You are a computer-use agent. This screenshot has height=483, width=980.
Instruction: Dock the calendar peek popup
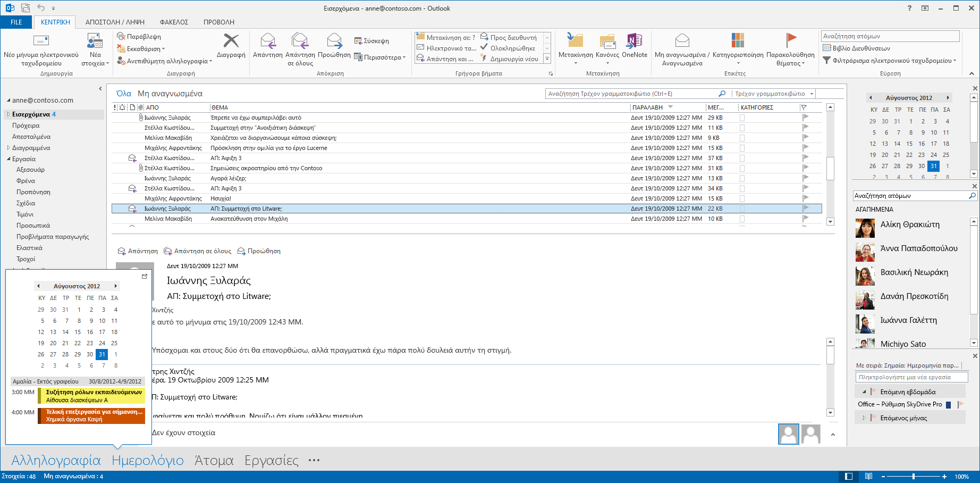(x=145, y=277)
